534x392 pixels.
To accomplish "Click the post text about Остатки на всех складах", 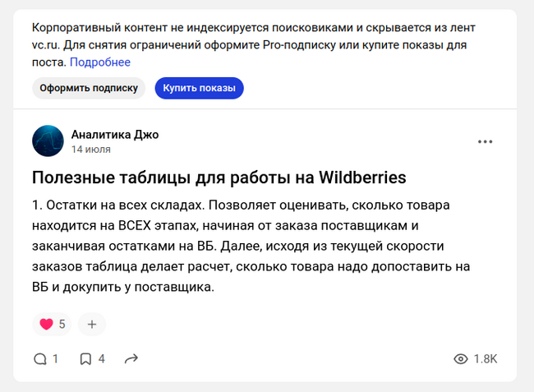I will tap(255, 246).
